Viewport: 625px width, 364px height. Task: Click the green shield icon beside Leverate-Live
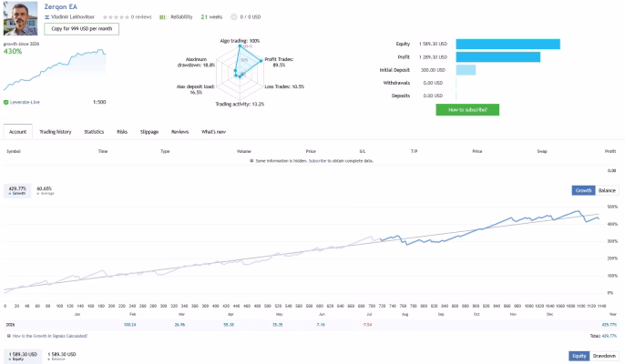click(x=6, y=102)
